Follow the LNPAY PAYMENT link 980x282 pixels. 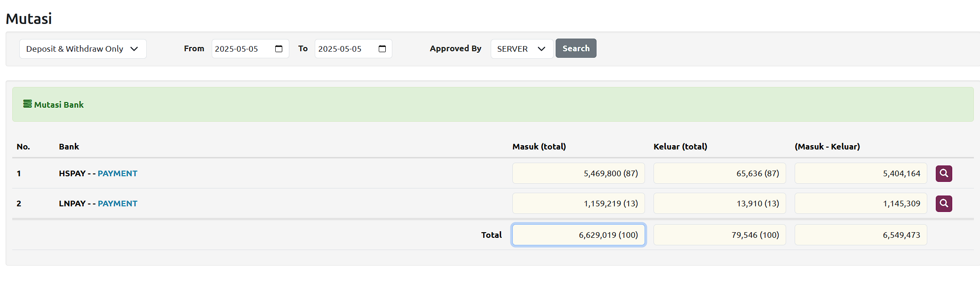117,204
